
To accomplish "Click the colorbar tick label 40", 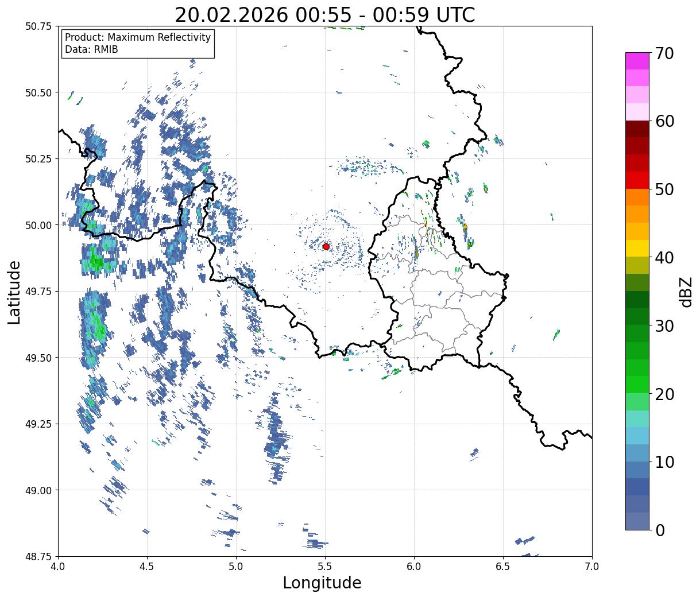I will (664, 257).
